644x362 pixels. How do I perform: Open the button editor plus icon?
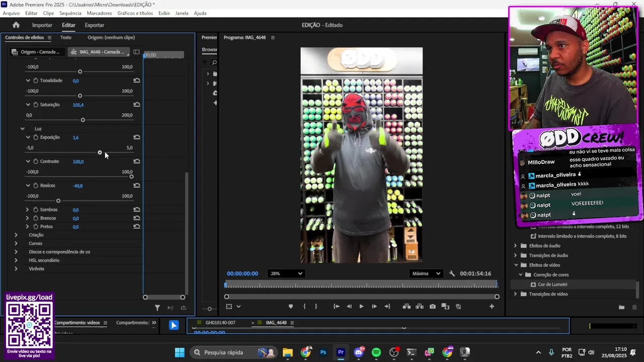click(492, 307)
